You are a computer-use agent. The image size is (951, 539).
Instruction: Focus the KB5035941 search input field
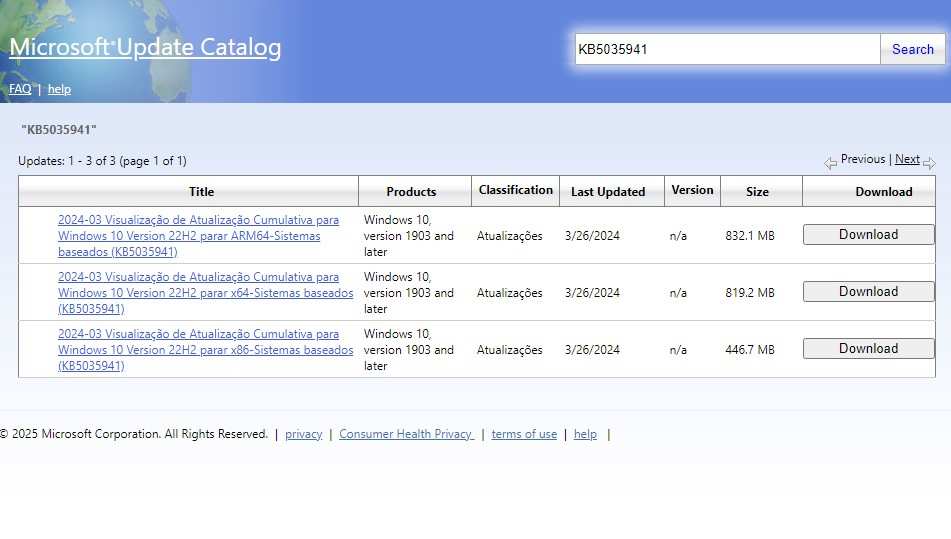(x=727, y=49)
